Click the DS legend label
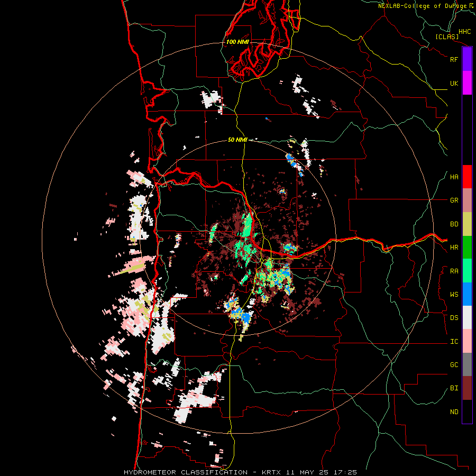 [x=454, y=318]
